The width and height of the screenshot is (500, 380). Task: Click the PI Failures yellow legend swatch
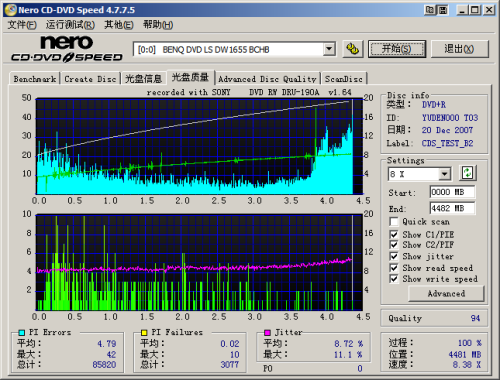[x=144, y=332]
